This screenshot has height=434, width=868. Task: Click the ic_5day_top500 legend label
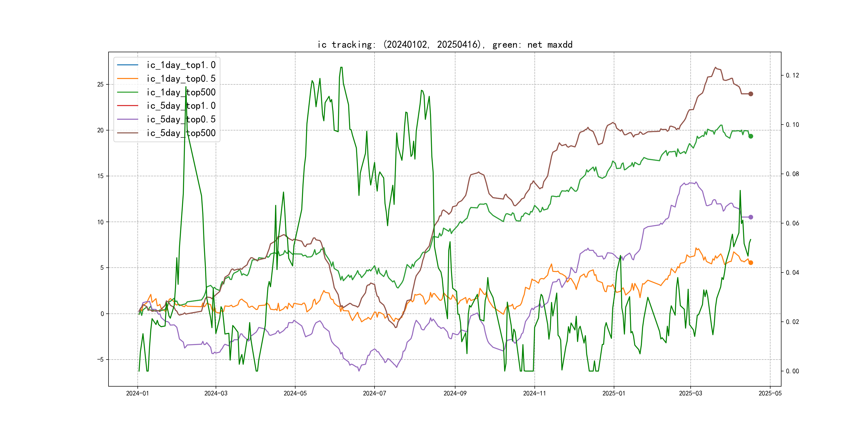tap(181, 133)
